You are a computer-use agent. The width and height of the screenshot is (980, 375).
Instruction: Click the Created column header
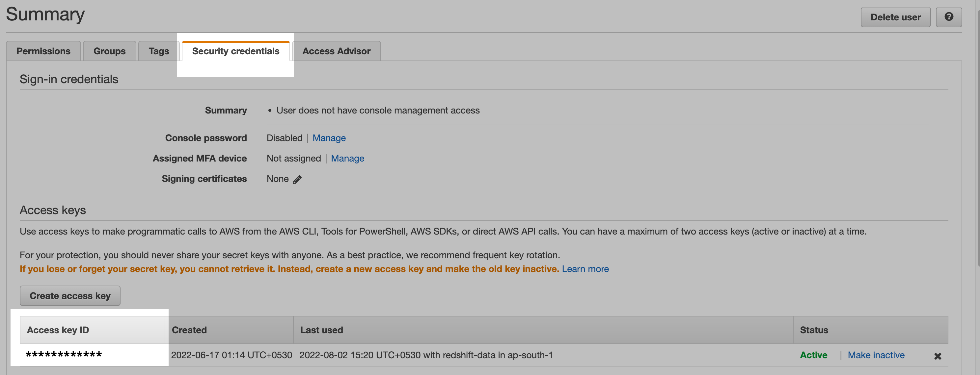tap(229, 330)
